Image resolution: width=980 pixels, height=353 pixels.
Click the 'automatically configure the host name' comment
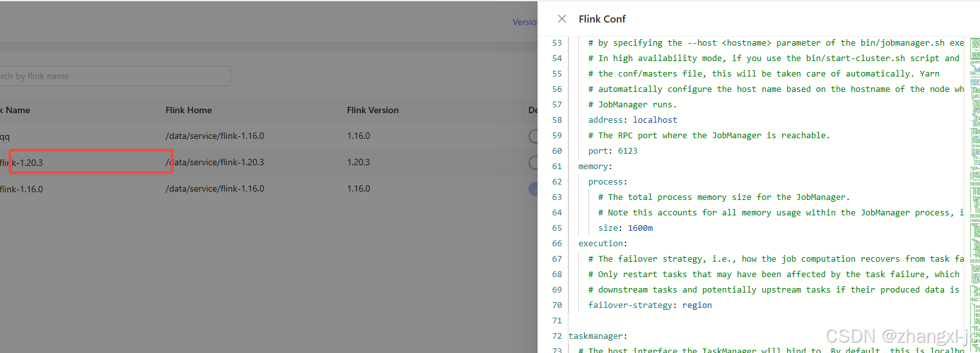click(776, 89)
